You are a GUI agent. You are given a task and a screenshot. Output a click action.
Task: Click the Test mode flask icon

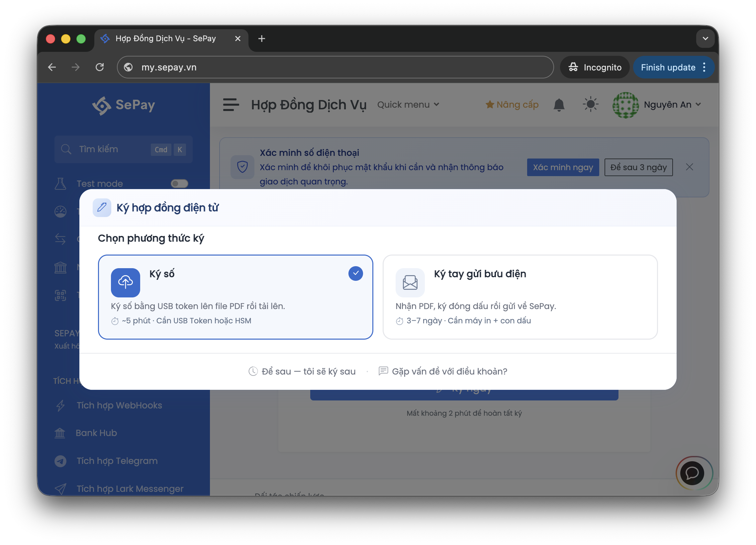pyautogui.click(x=60, y=184)
